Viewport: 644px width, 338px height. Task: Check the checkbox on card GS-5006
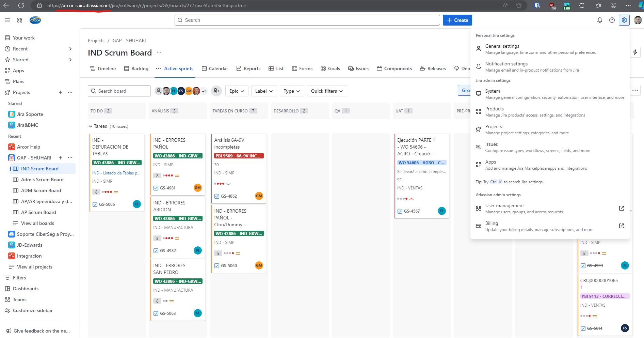[x=94, y=204]
